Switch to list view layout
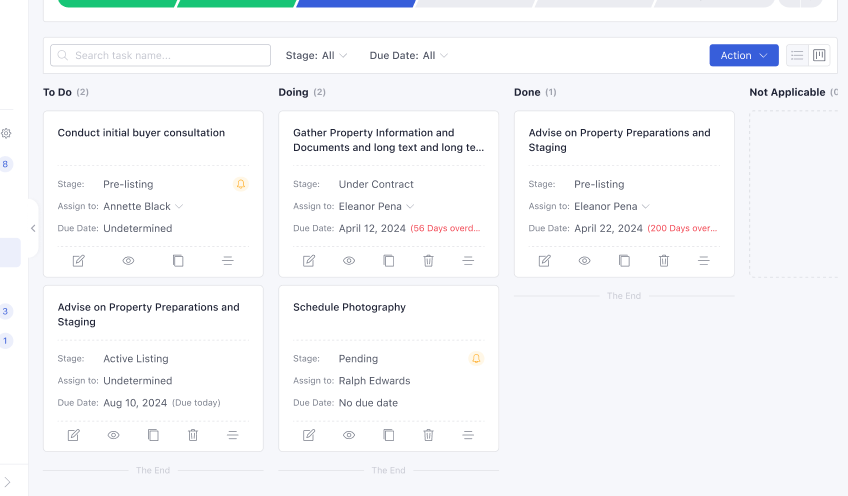 click(x=797, y=55)
